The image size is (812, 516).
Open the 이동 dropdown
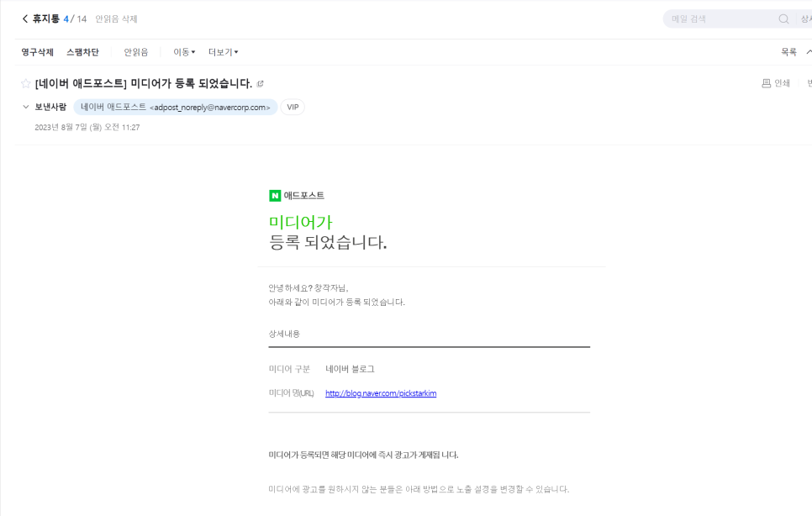pos(184,52)
